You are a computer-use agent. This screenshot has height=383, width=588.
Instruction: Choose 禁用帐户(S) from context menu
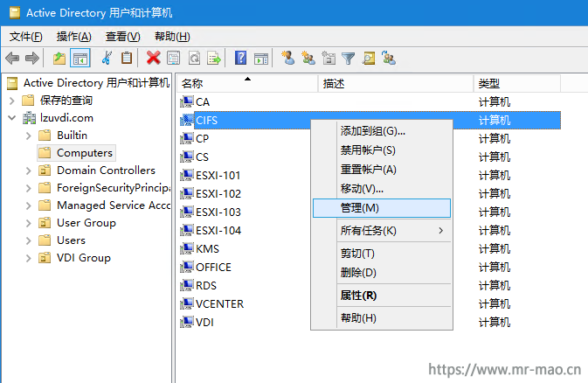pos(382,150)
